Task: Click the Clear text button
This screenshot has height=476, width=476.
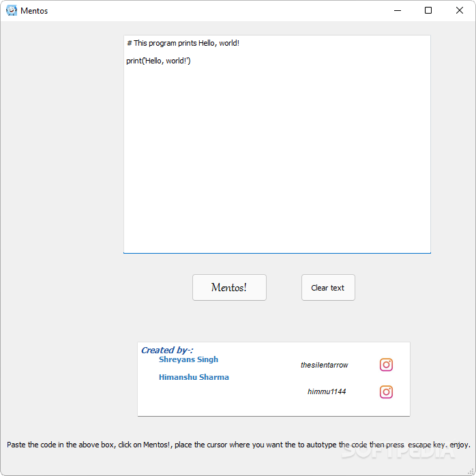Action: click(x=328, y=287)
